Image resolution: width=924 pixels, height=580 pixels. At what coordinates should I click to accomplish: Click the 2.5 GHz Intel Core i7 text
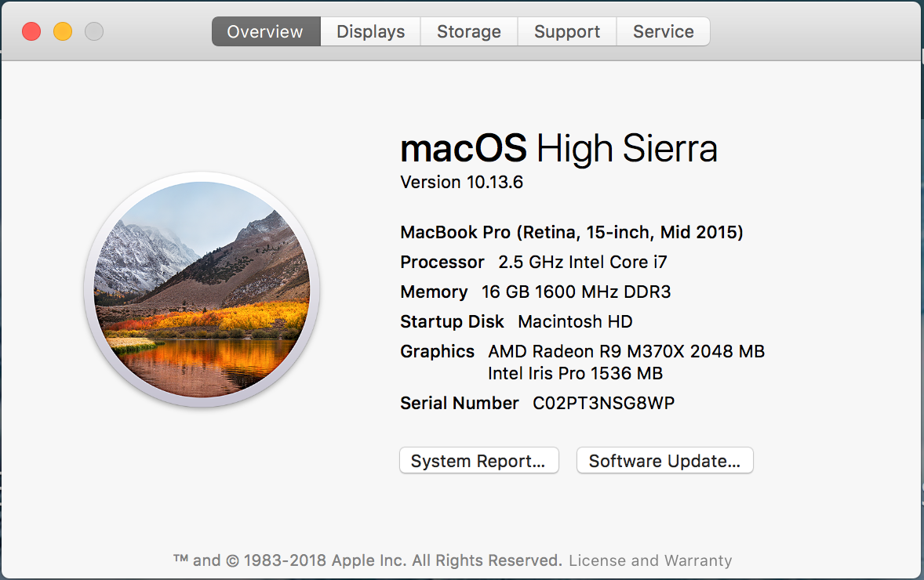[583, 262]
